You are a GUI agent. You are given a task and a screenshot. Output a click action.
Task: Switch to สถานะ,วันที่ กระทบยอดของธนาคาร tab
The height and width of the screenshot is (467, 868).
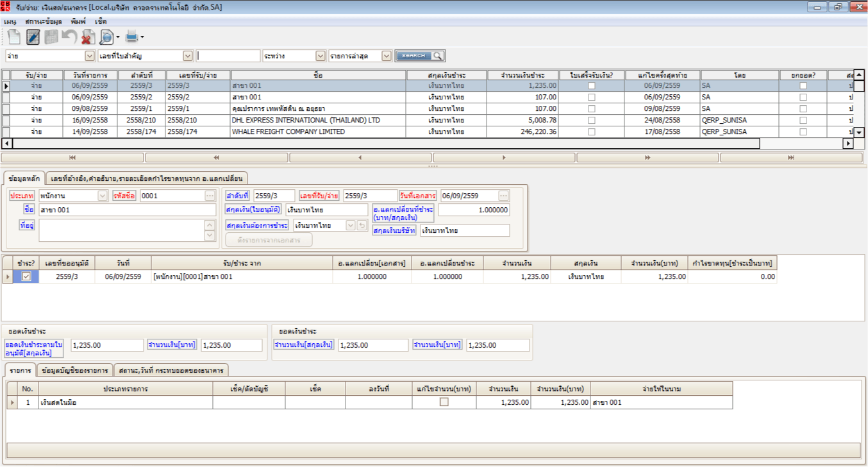171,370
